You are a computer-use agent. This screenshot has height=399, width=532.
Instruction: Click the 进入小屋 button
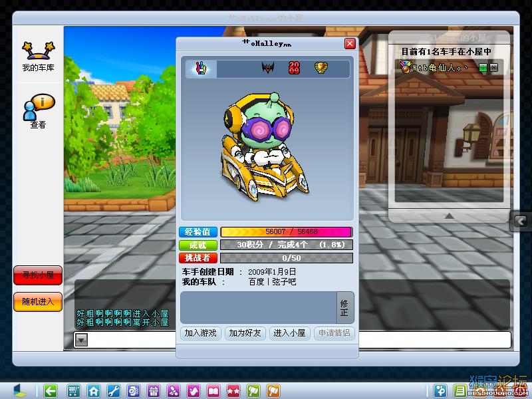289,333
